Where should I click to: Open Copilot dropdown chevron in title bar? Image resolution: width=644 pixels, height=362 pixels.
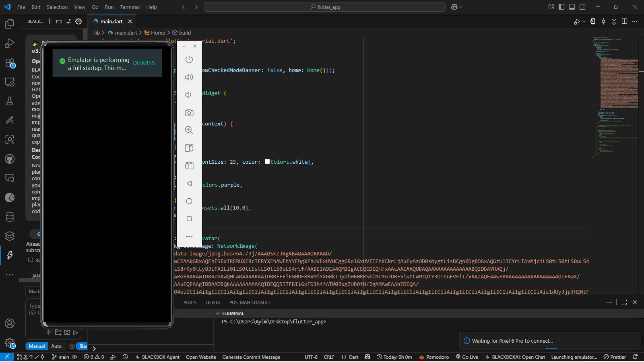(461, 7)
